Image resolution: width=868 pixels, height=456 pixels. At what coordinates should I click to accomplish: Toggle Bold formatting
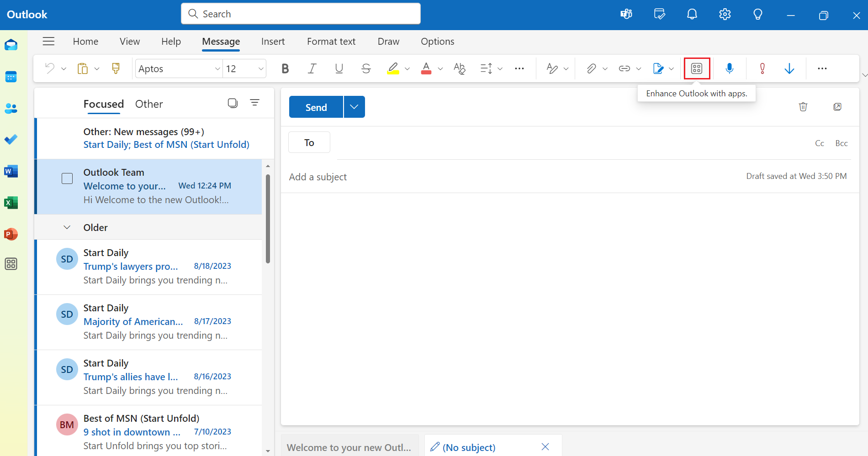(285, 68)
